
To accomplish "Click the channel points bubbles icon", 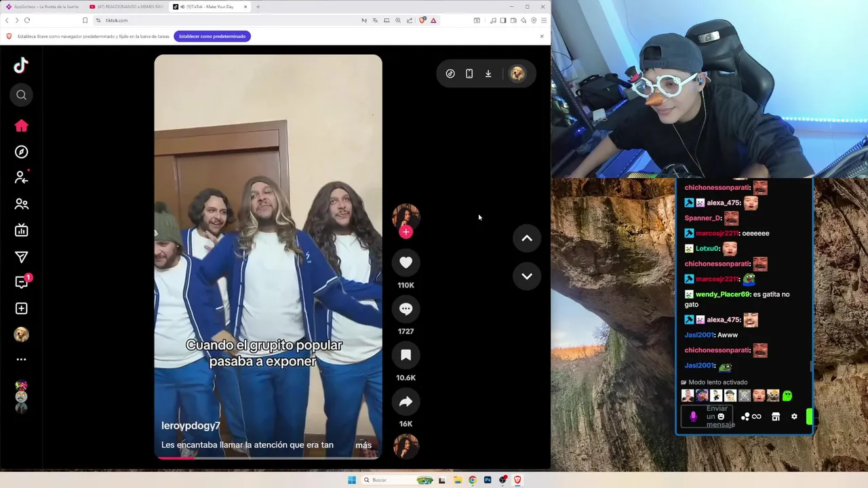I will (x=745, y=417).
